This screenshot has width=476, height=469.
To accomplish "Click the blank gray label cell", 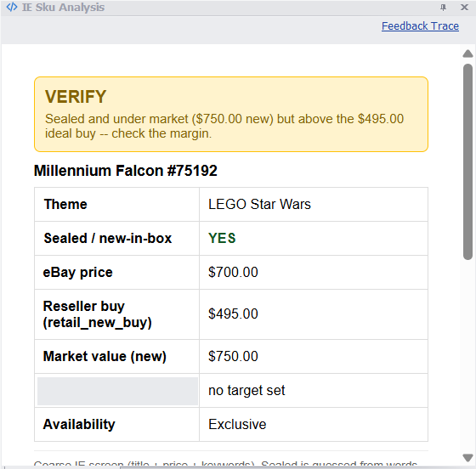I will coord(117,391).
